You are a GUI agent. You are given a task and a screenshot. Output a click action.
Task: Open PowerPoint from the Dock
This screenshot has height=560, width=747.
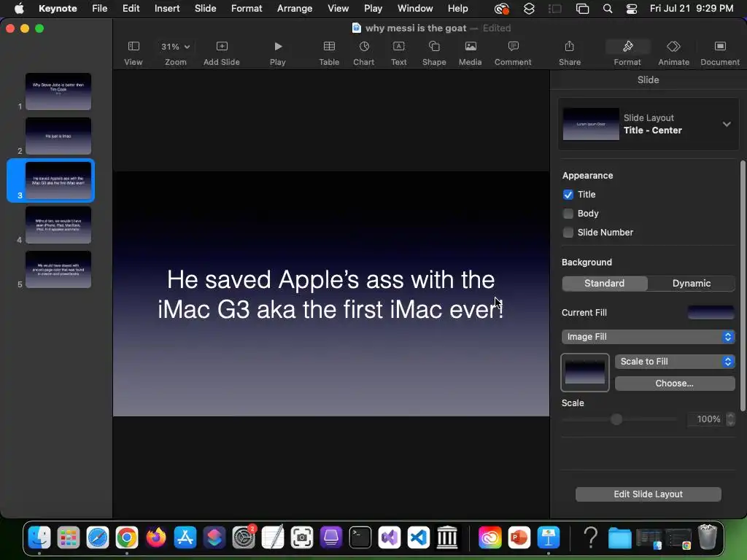(519, 537)
